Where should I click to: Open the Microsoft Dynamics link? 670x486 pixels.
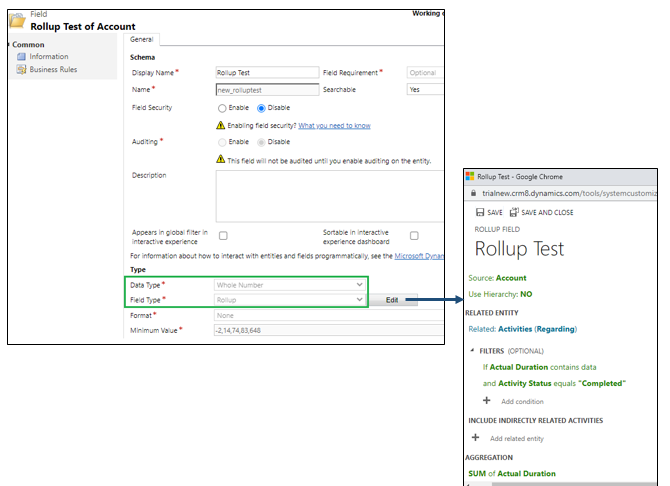[x=419, y=256]
